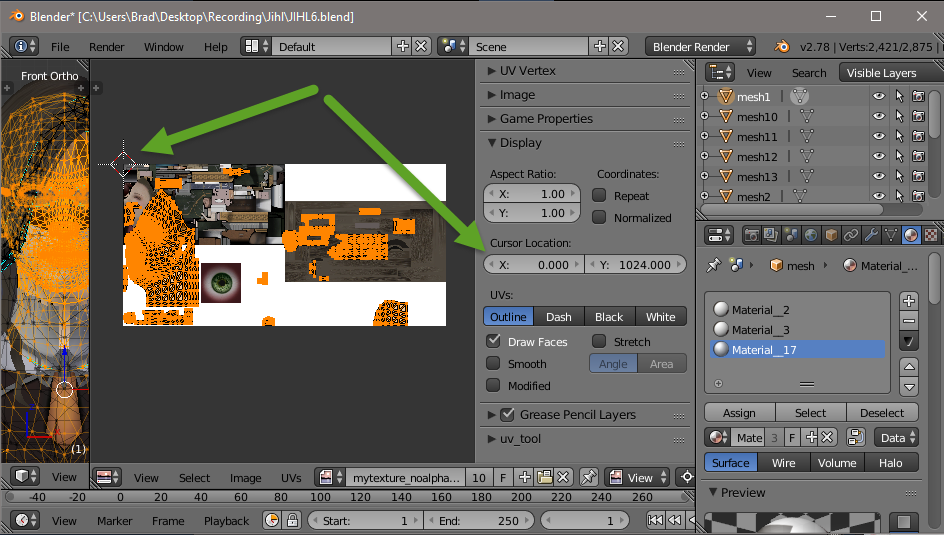This screenshot has height=535, width=944.
Task: Open the Playback menu in timeline
Action: coord(226,521)
